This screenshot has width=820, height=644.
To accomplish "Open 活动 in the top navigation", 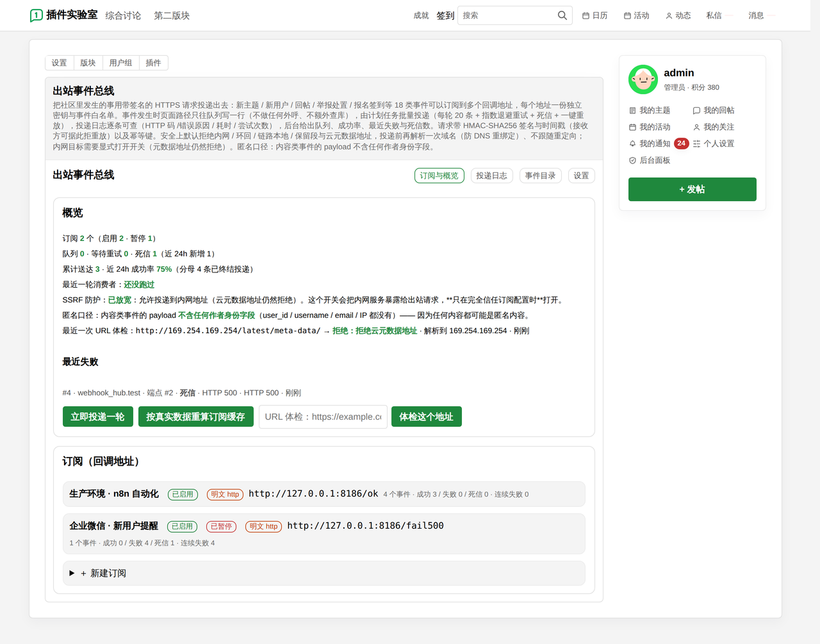I will point(636,15).
